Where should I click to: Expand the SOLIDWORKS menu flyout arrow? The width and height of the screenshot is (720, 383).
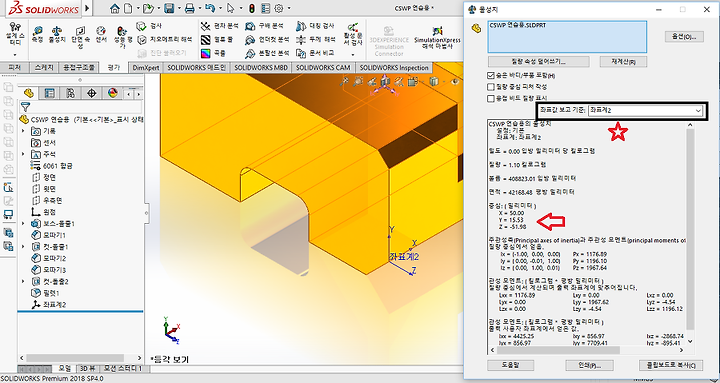pos(88,9)
